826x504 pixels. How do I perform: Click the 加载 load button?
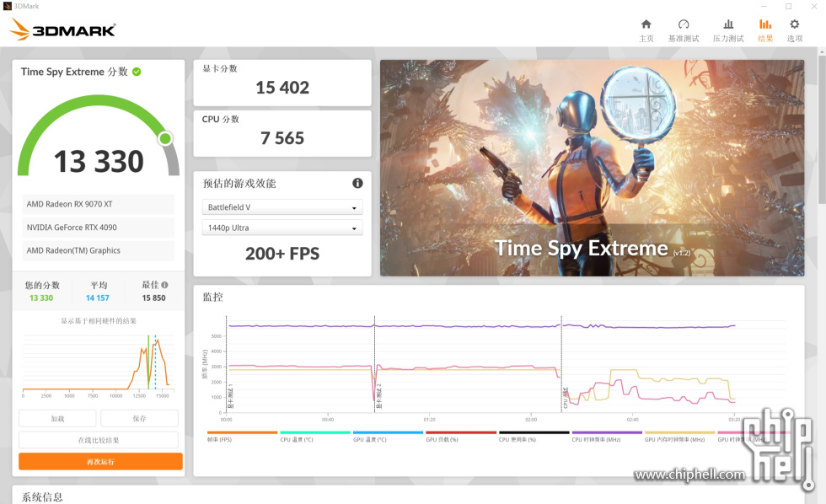click(x=57, y=419)
